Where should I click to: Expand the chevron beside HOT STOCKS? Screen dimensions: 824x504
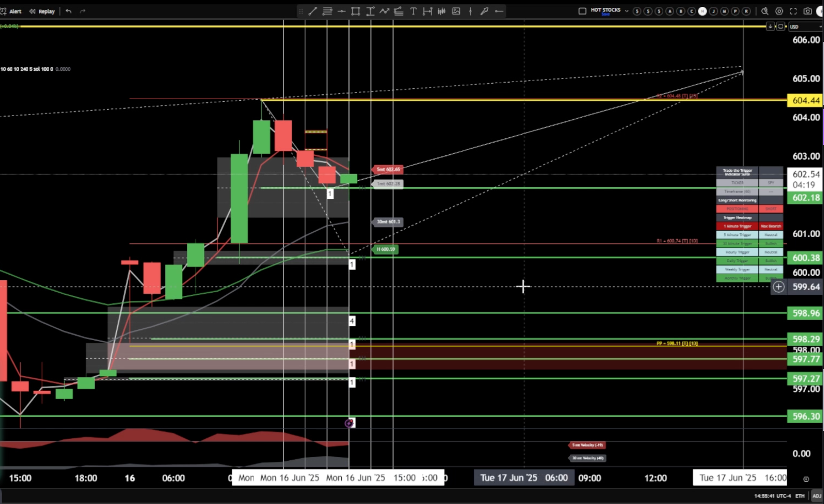627,11
